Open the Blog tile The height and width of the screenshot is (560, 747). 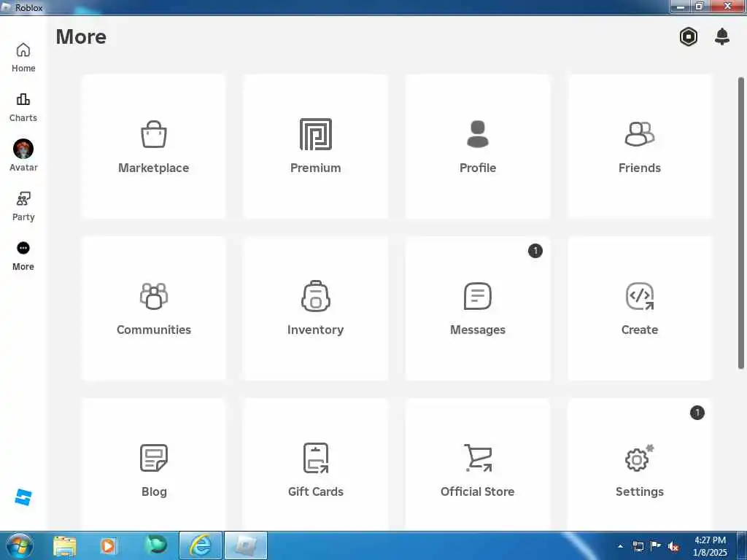click(153, 464)
